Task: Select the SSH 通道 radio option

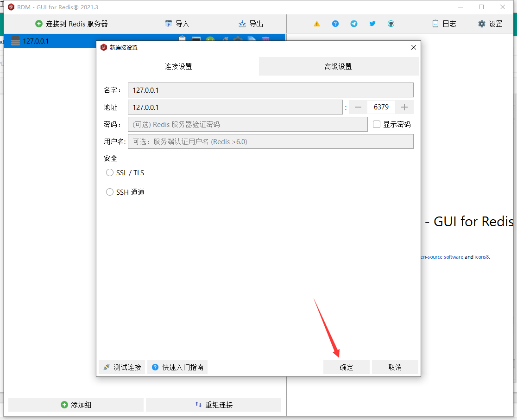Action: tap(110, 192)
